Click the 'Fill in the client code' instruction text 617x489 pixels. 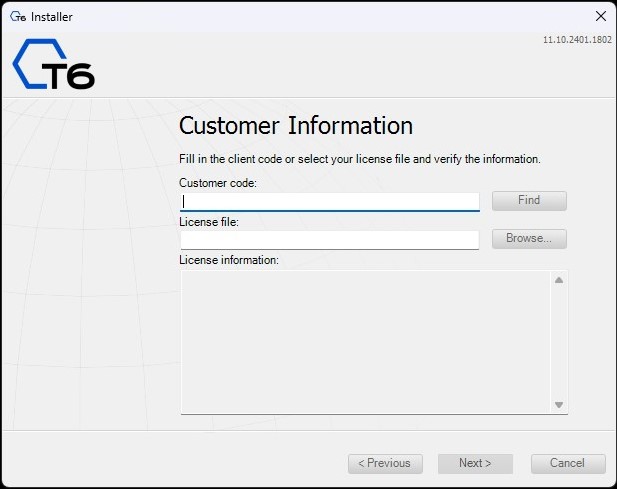click(360, 159)
